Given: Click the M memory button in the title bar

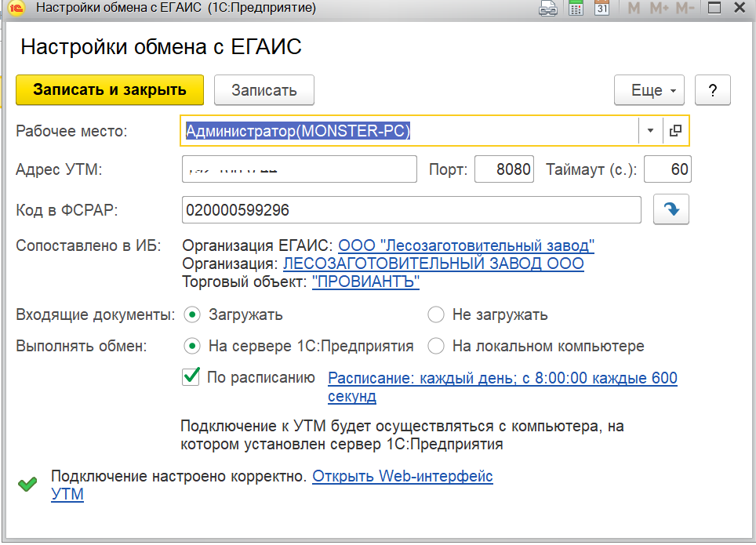Looking at the screenshot, I should (634, 8).
